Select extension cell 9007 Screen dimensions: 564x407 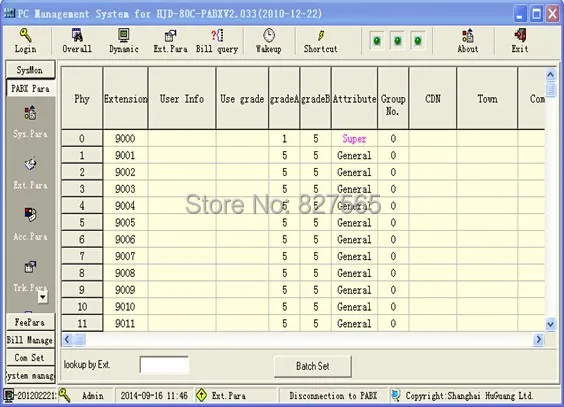[126, 256]
